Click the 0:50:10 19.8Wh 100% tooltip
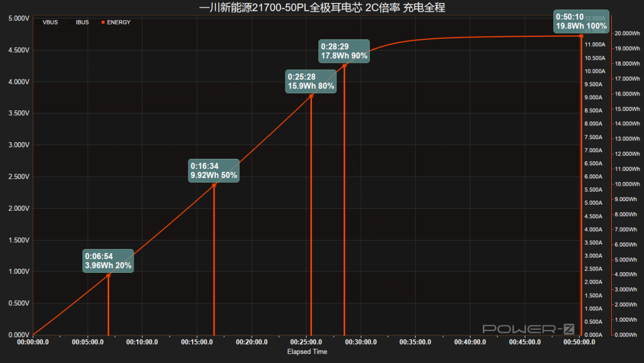The image size is (644, 363). (581, 21)
